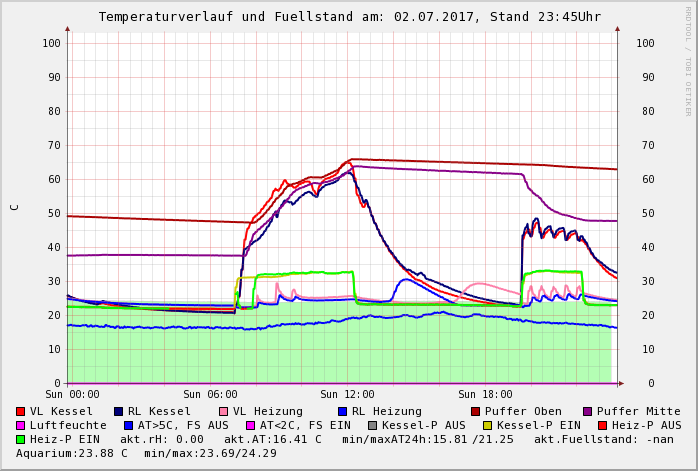Click the 'Sun 00:00' x-axis label
Screen dimensions: 698x471
(x=72, y=394)
